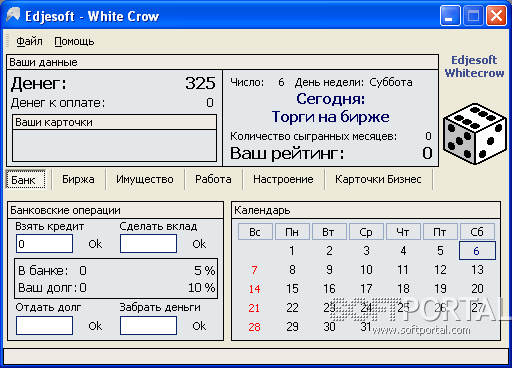The height and width of the screenshot is (368, 512).
Task: Select day 13 in the calendar
Action: (477, 270)
